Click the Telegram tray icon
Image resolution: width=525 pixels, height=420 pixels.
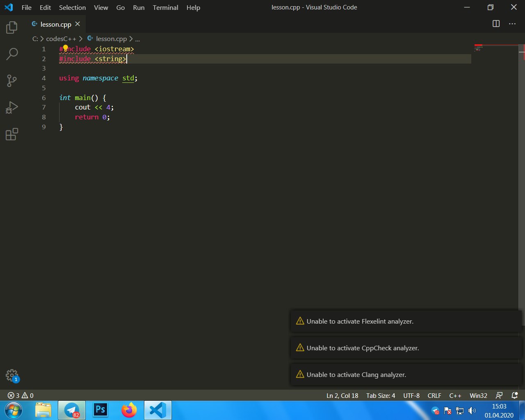[x=436, y=411]
